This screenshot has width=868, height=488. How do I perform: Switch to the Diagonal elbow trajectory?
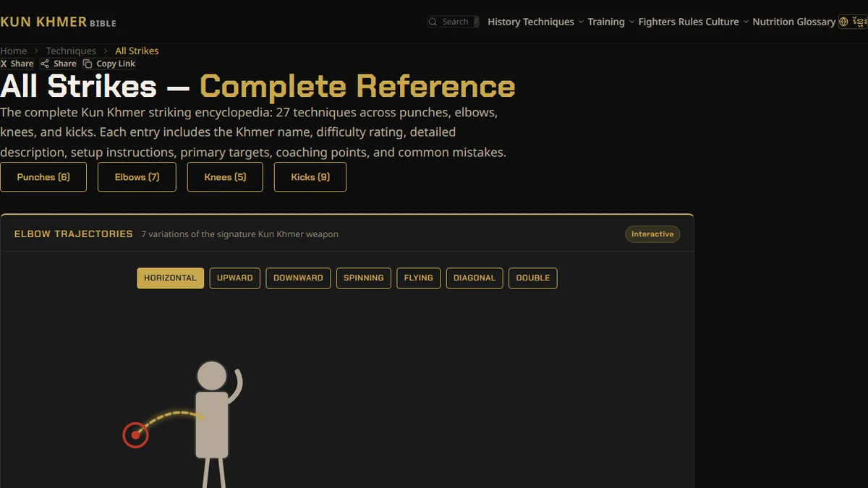click(x=475, y=278)
